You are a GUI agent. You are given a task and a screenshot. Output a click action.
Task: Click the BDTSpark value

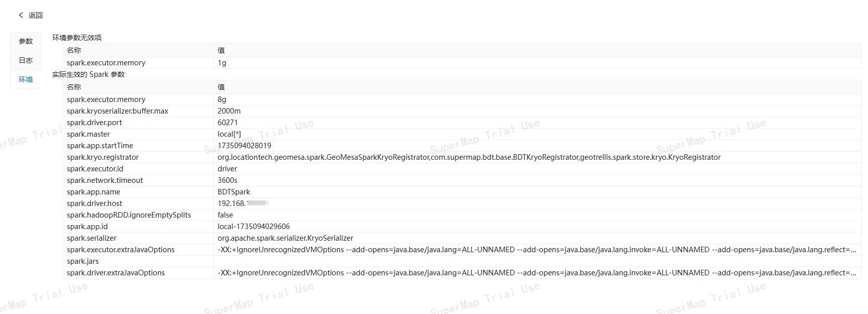pyautogui.click(x=234, y=192)
